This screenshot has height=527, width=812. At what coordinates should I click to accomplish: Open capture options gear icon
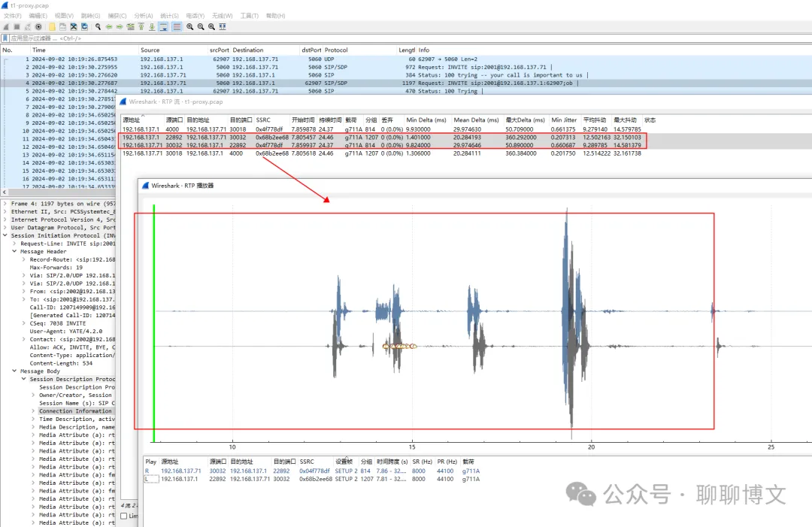tap(38, 27)
